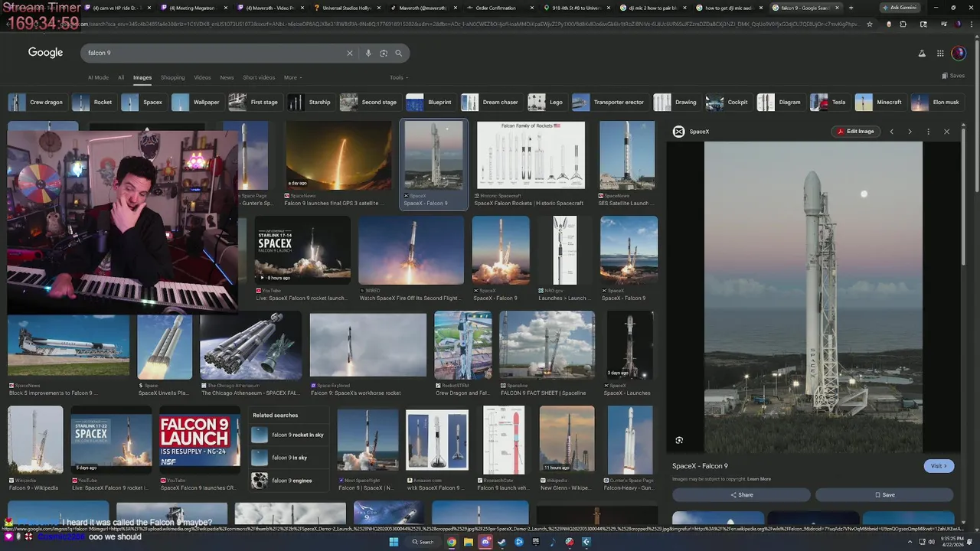This screenshot has height=551, width=980.
Task: Open Chrome from the taskbar
Action: coord(452,542)
